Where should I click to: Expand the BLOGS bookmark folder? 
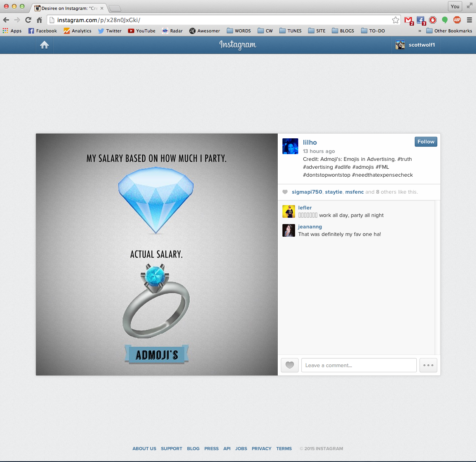(x=343, y=31)
